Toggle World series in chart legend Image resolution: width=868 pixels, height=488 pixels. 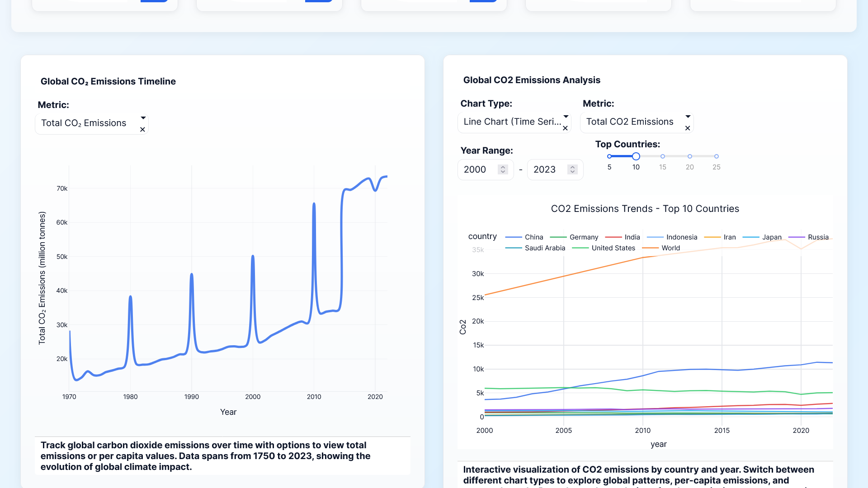[x=670, y=248]
